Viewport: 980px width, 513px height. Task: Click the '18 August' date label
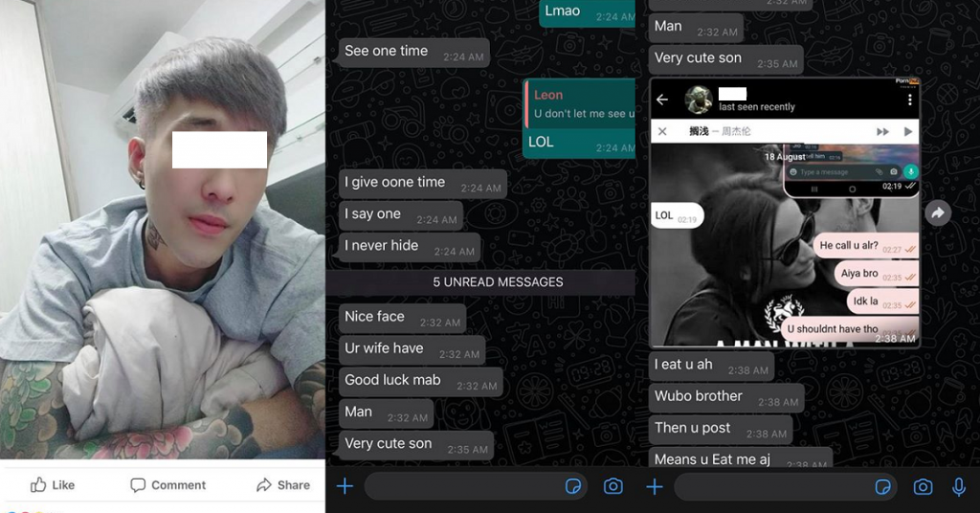click(x=785, y=157)
